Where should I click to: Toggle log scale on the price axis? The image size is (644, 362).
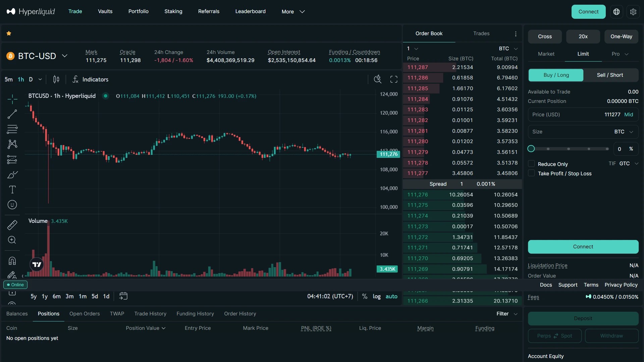[376, 296]
